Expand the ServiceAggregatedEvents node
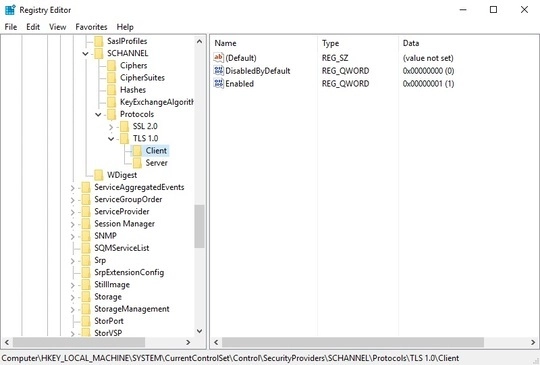This screenshot has height=365, width=540. tap(73, 188)
